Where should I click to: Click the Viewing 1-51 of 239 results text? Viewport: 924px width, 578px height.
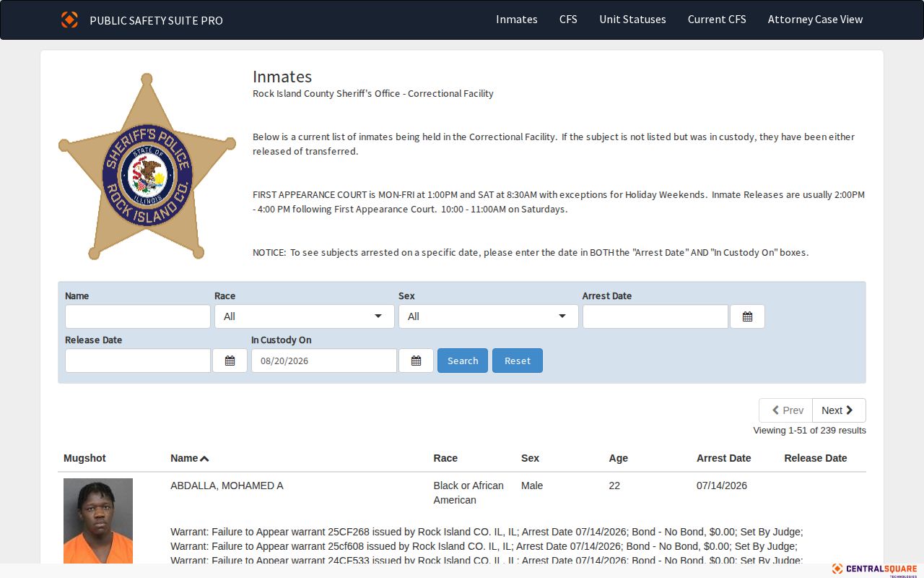809,430
